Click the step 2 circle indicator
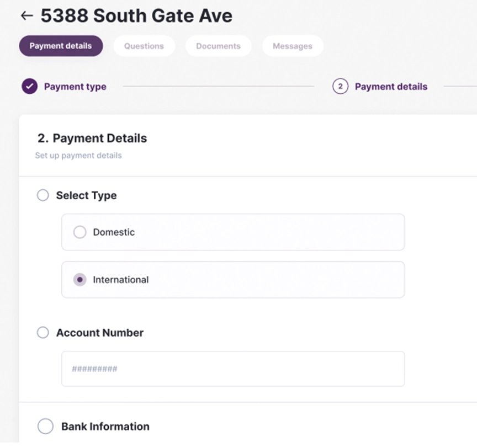Viewport: 477px width, 448px height. 340,86
